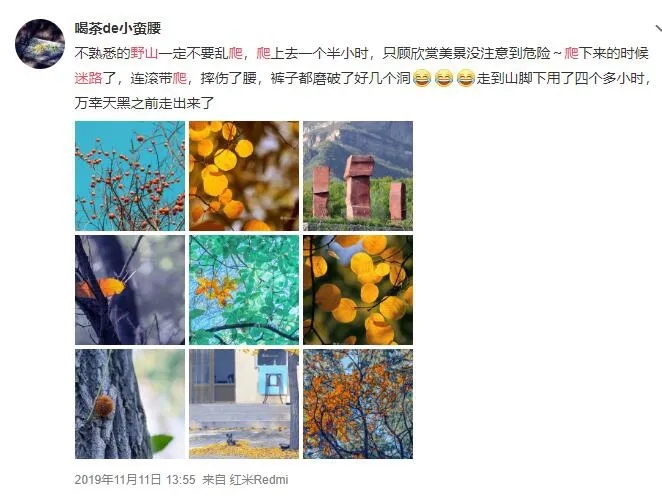Open the single orange leaf photo
This screenshot has width=662, height=504.
pyautogui.click(x=130, y=290)
